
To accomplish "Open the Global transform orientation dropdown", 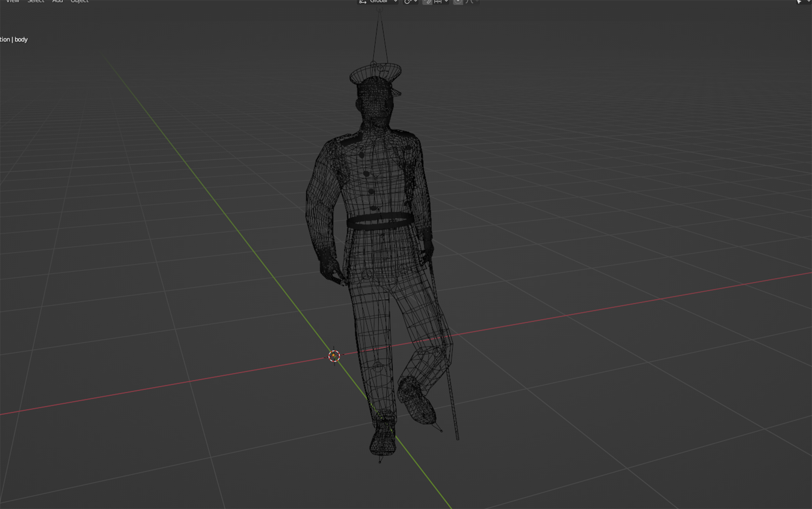I will click(x=378, y=2).
